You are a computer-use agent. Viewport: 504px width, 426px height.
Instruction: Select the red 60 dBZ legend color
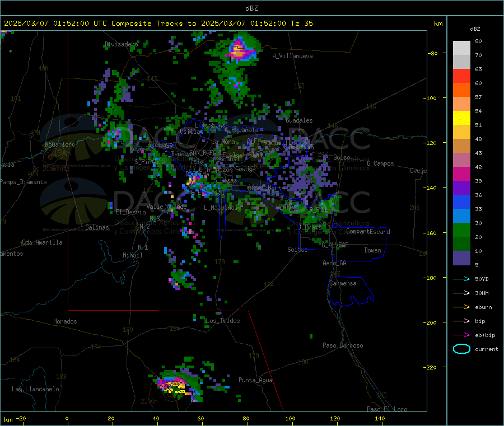(461, 76)
